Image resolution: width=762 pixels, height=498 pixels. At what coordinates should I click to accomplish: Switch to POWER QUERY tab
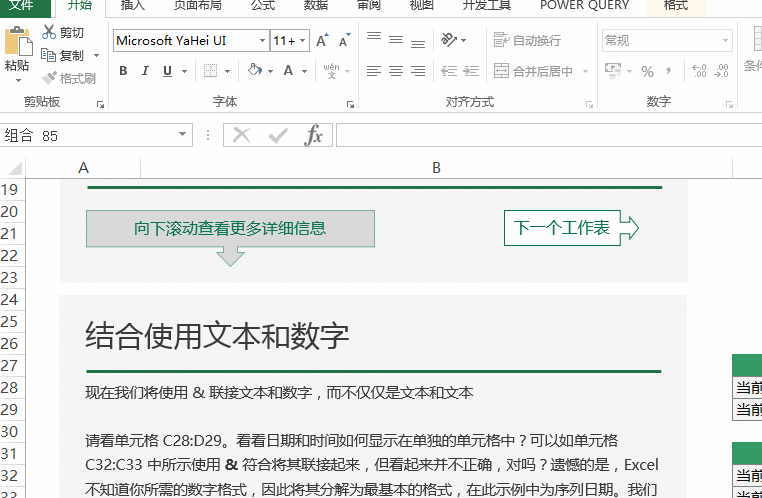584,6
